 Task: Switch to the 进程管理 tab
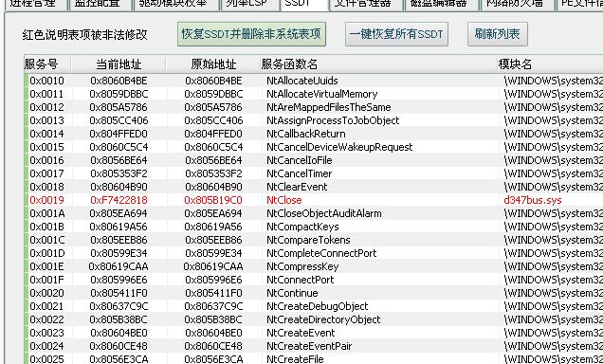pyautogui.click(x=32, y=4)
